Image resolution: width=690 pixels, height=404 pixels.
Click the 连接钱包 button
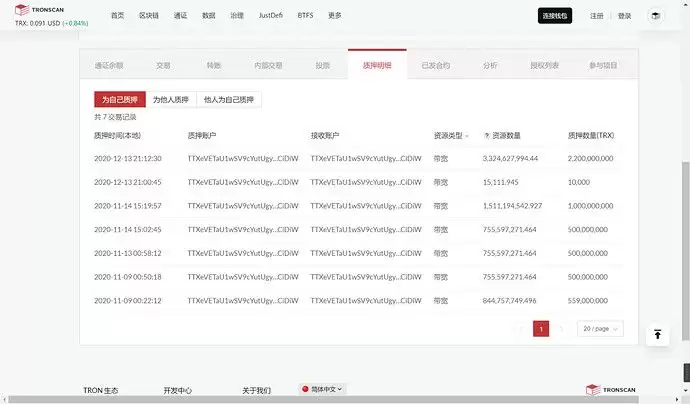tap(554, 16)
